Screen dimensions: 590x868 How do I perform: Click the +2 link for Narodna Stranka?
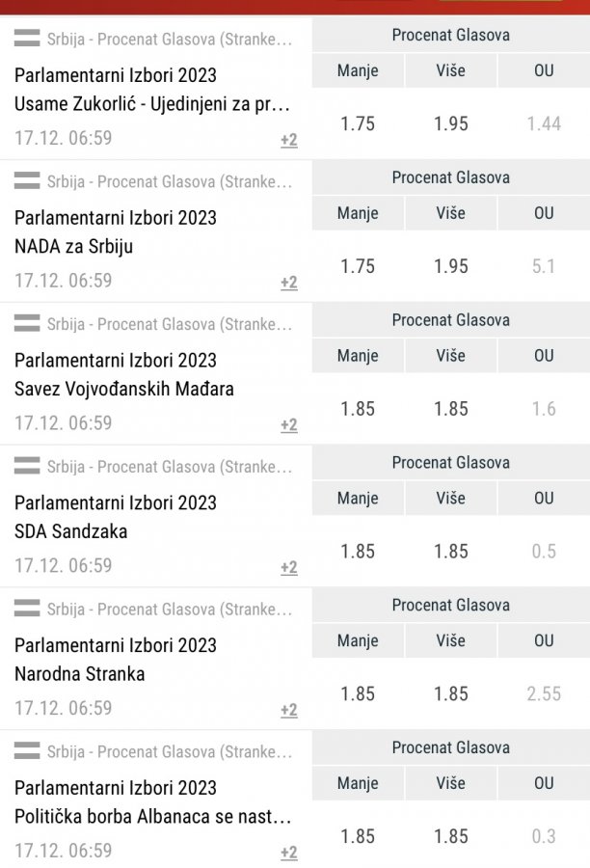pos(288,710)
